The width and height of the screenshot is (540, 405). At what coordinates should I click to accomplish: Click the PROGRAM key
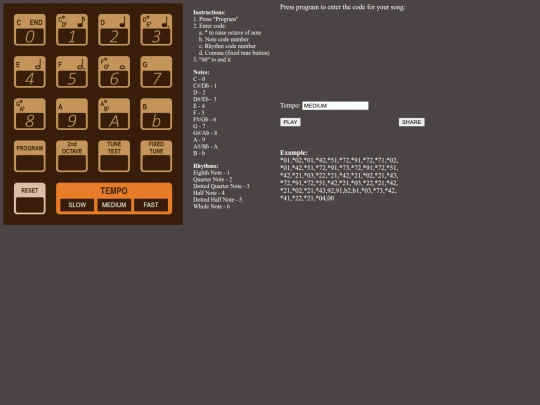(30, 156)
